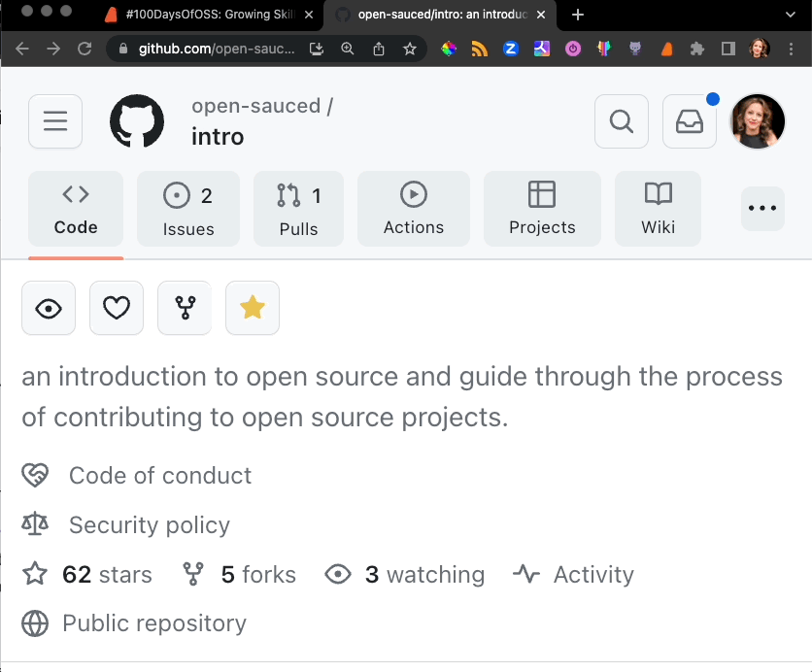Image resolution: width=812 pixels, height=672 pixels.
Task: Open the Chrome three-dot menu
Action: pyautogui.click(x=791, y=49)
